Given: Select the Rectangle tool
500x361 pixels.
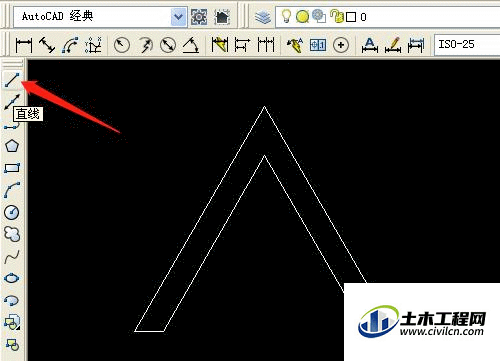Looking at the screenshot, I should tap(12, 168).
